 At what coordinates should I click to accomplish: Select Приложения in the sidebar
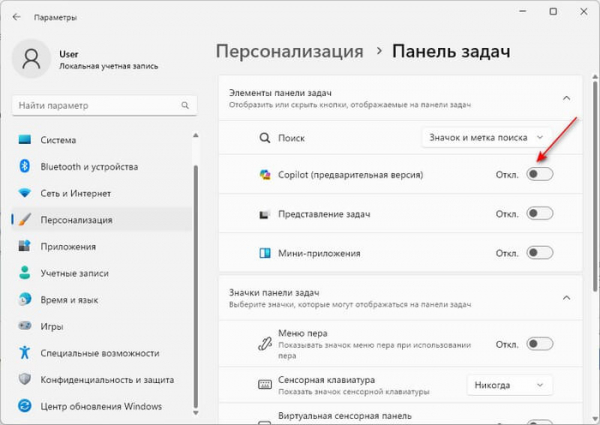[101, 247]
